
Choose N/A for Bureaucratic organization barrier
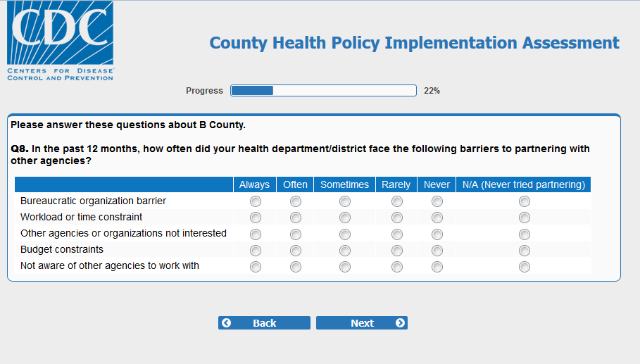[x=525, y=201]
